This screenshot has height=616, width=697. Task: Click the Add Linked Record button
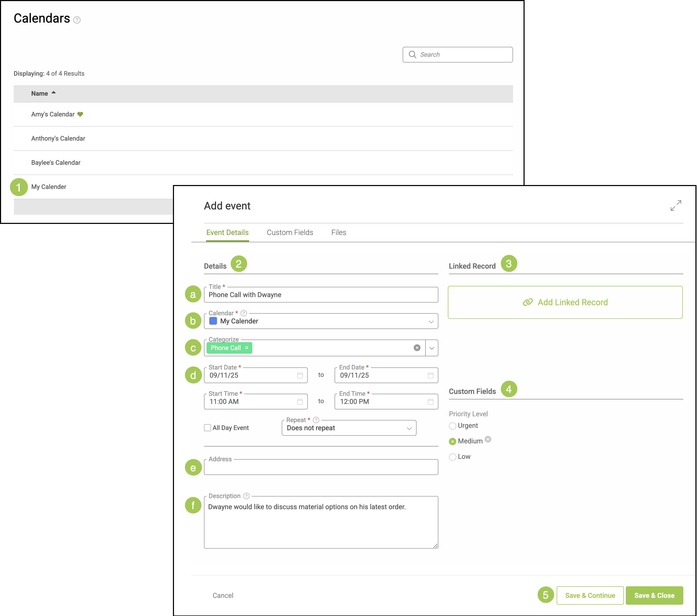(x=565, y=302)
